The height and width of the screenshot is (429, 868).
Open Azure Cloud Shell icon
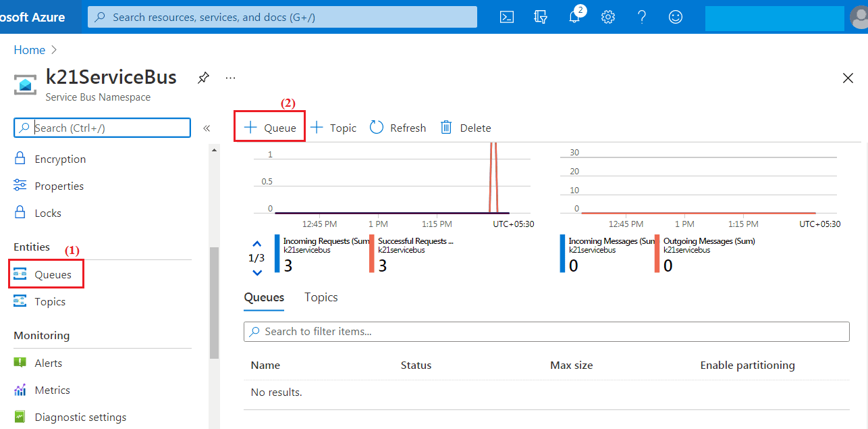507,17
